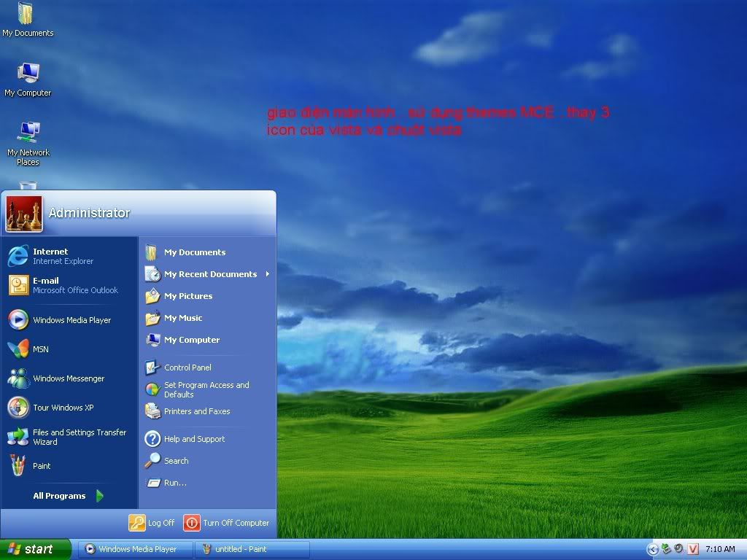Click the Administrator user name
Viewport: 747px width, 560px height.
89,213
